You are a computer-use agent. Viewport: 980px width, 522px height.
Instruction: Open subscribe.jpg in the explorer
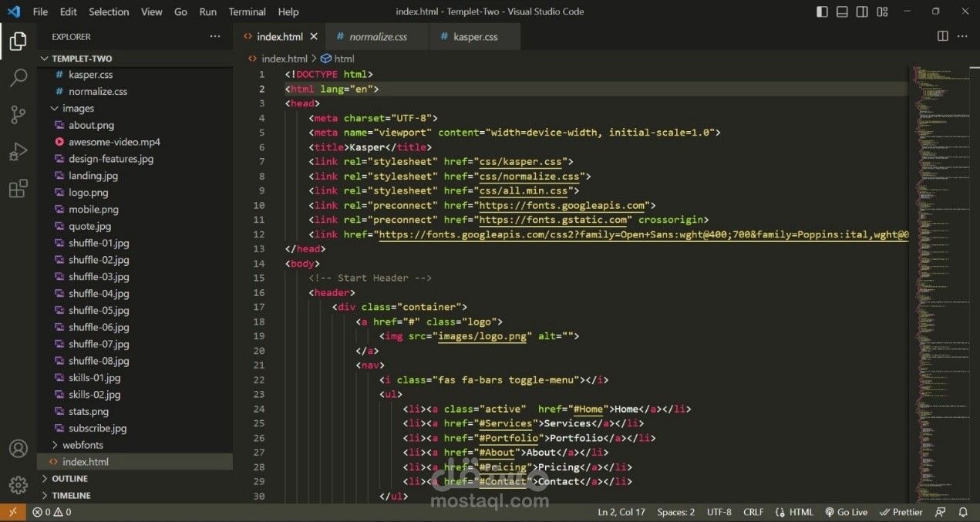135,428
